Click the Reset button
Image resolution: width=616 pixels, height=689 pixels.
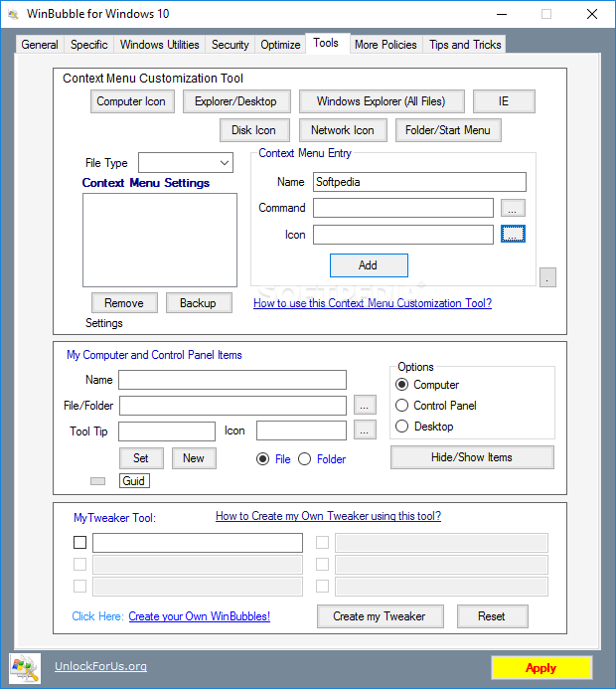point(493,616)
